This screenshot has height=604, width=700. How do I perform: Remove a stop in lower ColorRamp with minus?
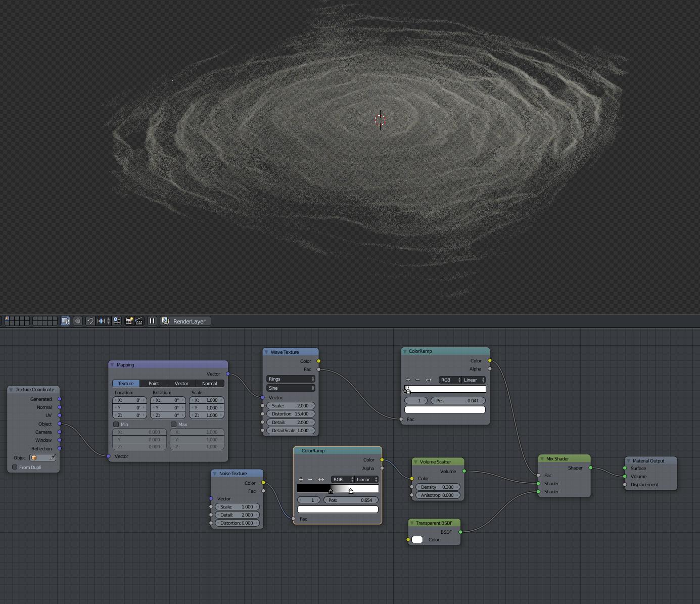310,480
